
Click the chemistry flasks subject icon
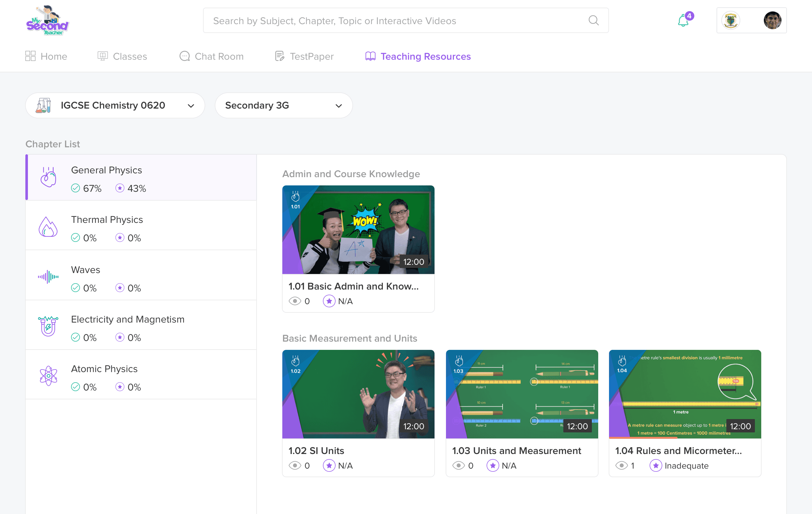(x=43, y=105)
